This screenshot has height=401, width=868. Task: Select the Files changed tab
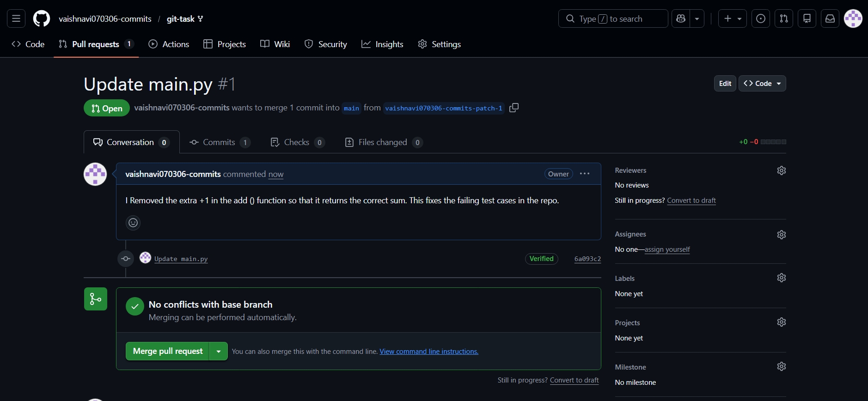click(x=384, y=142)
